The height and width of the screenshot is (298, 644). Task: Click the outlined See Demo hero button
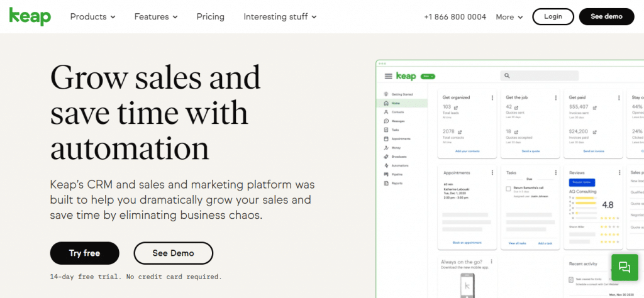[174, 253]
